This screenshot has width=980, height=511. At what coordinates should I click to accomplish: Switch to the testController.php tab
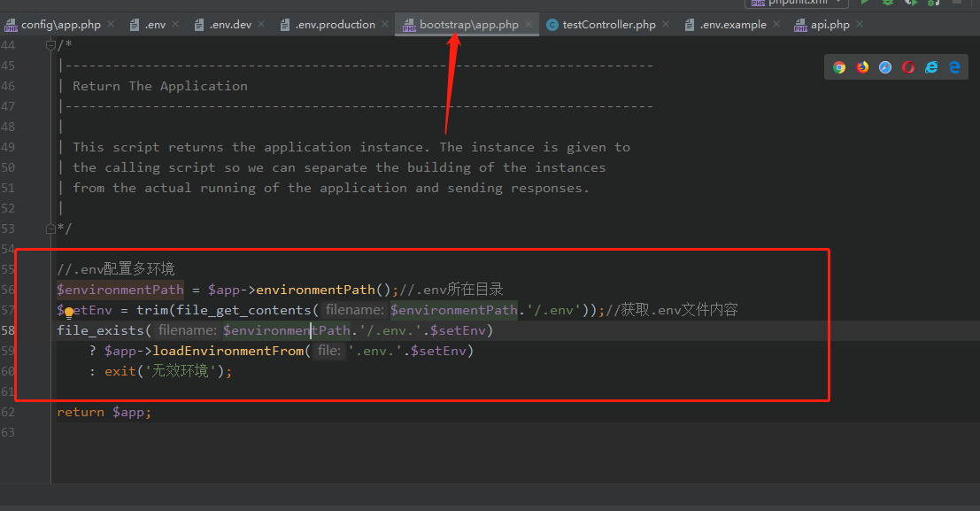pyautogui.click(x=607, y=24)
